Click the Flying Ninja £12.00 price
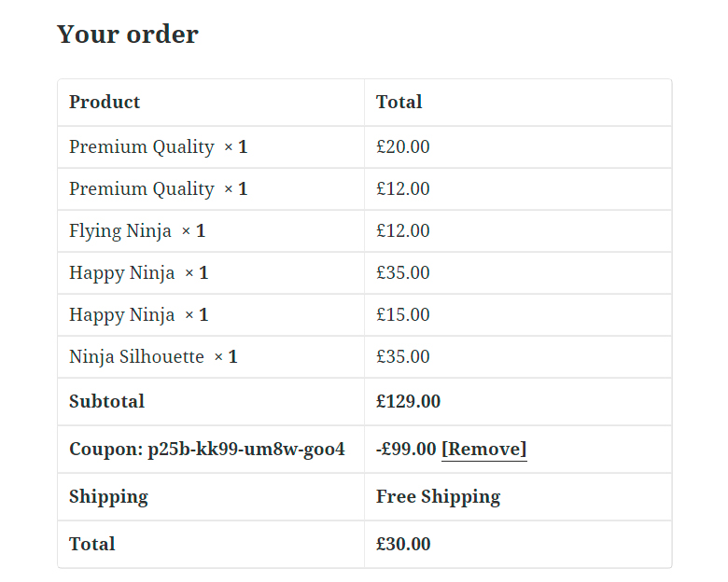The width and height of the screenshot is (728, 582). pyautogui.click(x=402, y=230)
